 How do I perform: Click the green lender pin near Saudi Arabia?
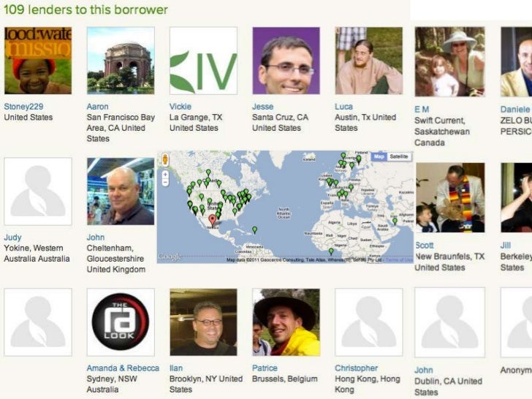[x=395, y=221]
